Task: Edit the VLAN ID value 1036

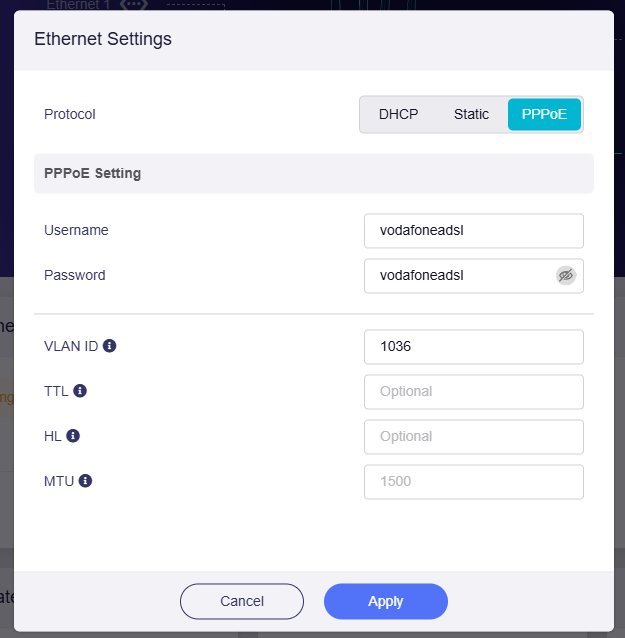Action: coord(473,347)
